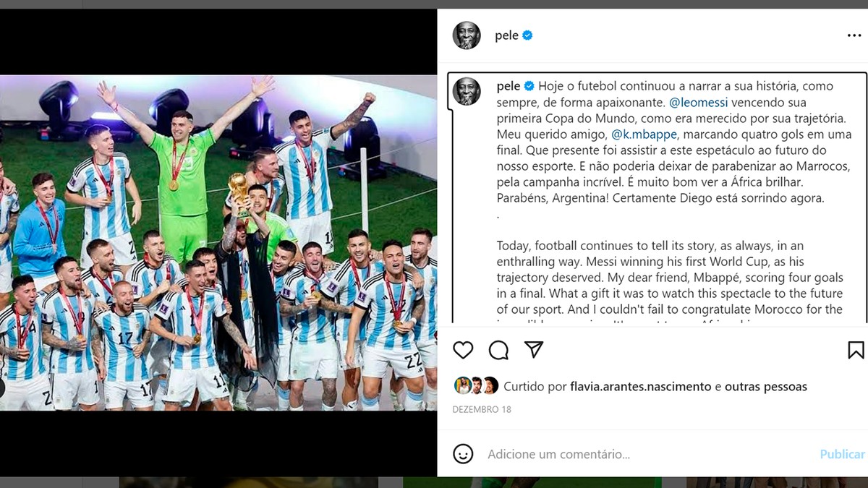View likes via 'outras pessoas'
The height and width of the screenshot is (488, 868).
(766, 387)
